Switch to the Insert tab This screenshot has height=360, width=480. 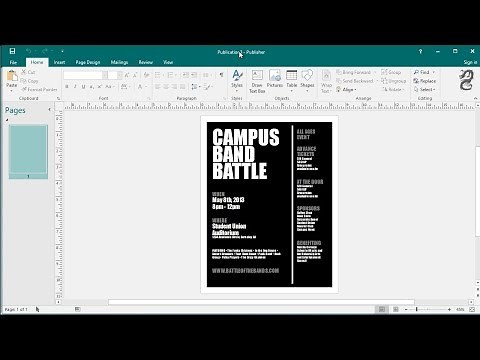pyautogui.click(x=59, y=62)
